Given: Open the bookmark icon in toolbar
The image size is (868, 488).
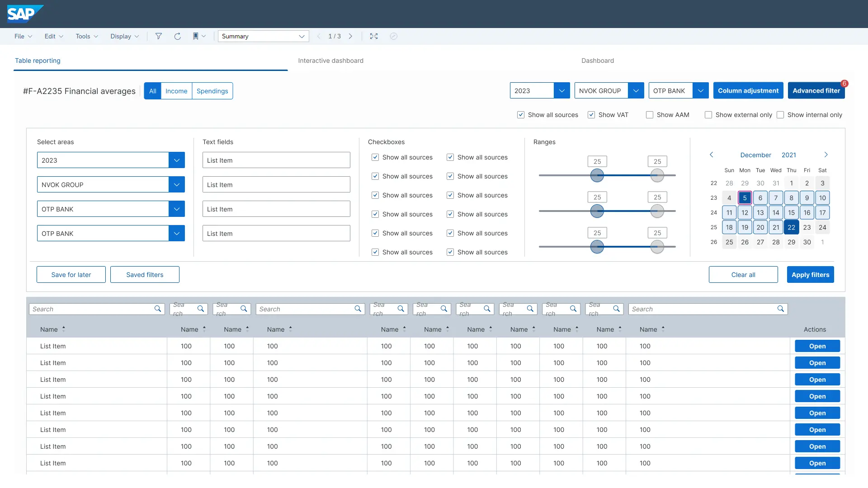Looking at the screenshot, I should (196, 36).
